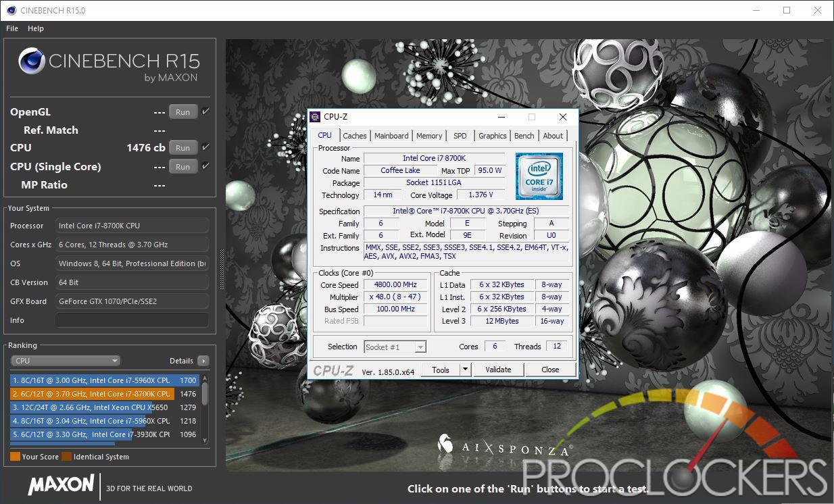This screenshot has width=834, height=504.
Task: Toggle the CPU test checkbox
Action: (x=205, y=147)
